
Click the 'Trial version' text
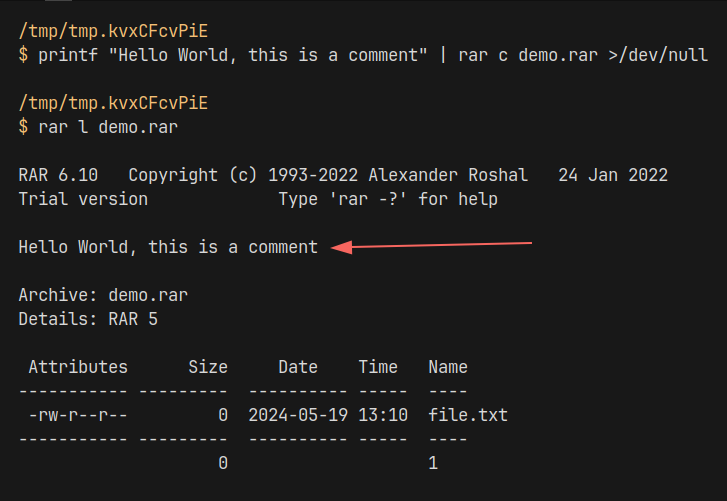coord(83,199)
